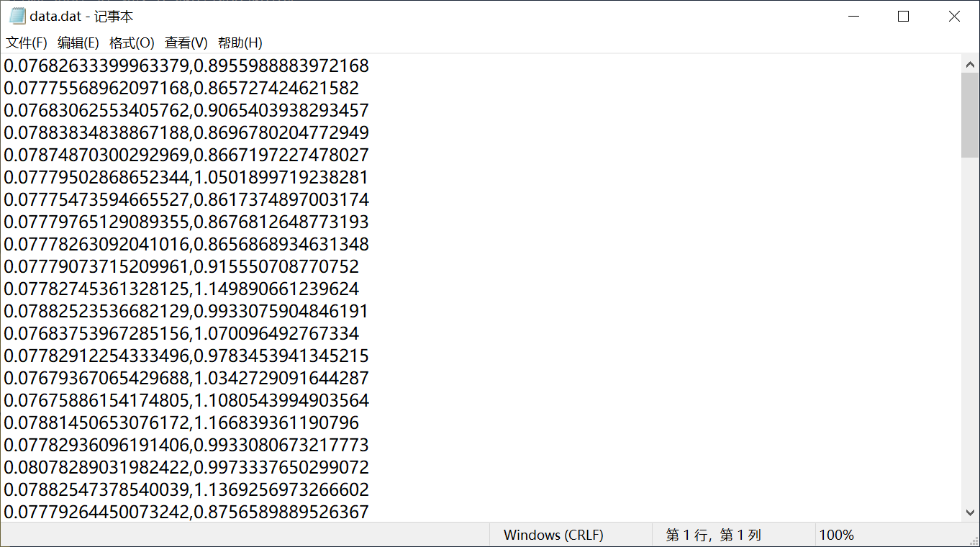Click line 0.07882547378540039,1.1369256973266602

tap(186, 490)
